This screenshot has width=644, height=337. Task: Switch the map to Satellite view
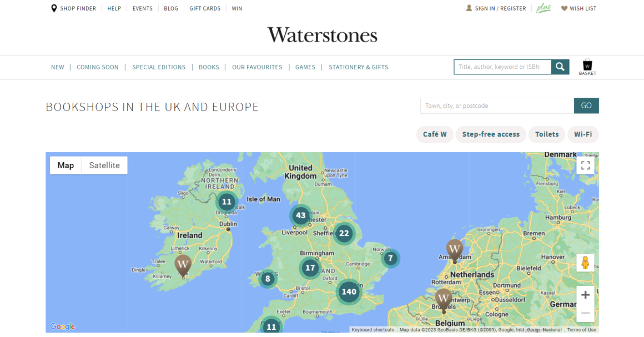(x=104, y=165)
